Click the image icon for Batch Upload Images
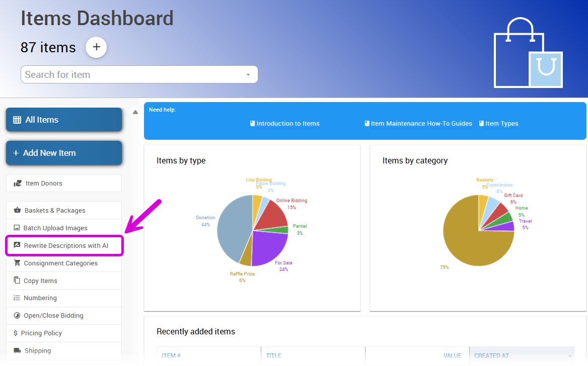Viewport: 588px width, 366px height. 17,228
